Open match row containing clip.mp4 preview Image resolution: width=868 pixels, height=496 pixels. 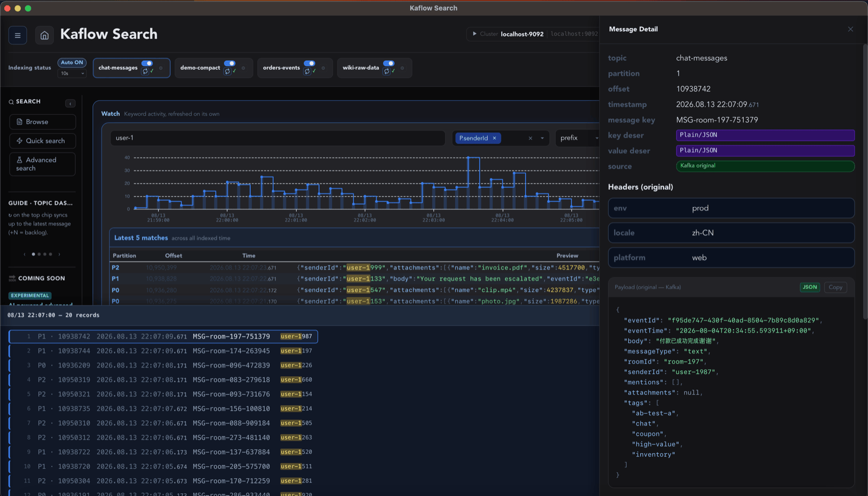[x=355, y=290]
